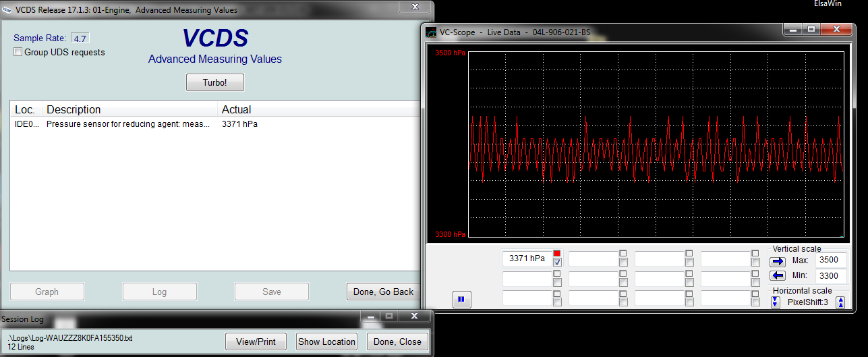Click the Sample Rate value 4.7
Viewport: 868px width, 357px height.
80,38
